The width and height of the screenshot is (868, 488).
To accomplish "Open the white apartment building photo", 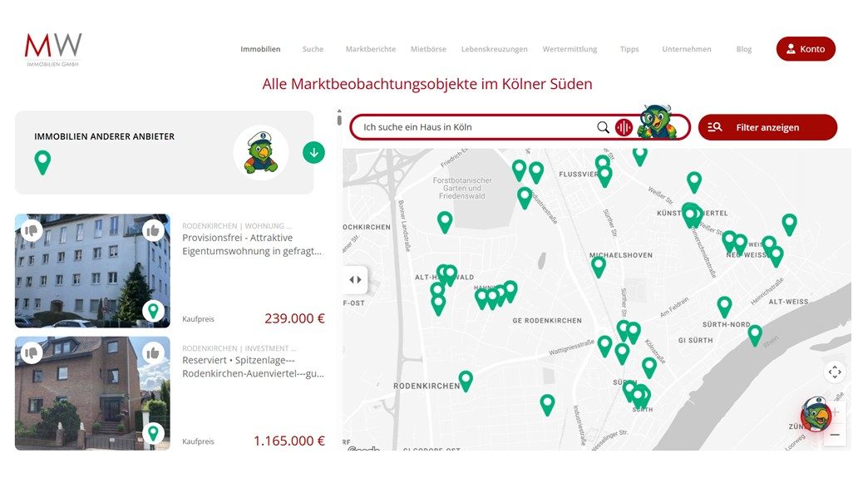I will (92, 270).
